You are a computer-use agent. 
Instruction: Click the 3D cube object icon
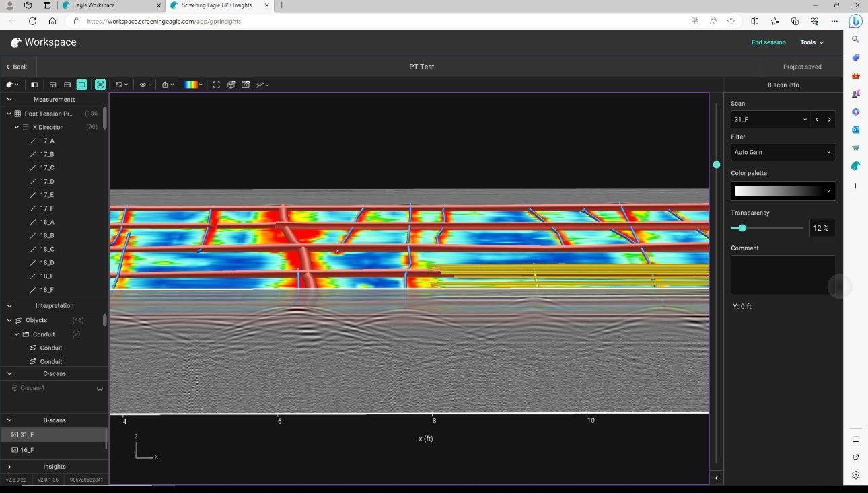(x=231, y=85)
